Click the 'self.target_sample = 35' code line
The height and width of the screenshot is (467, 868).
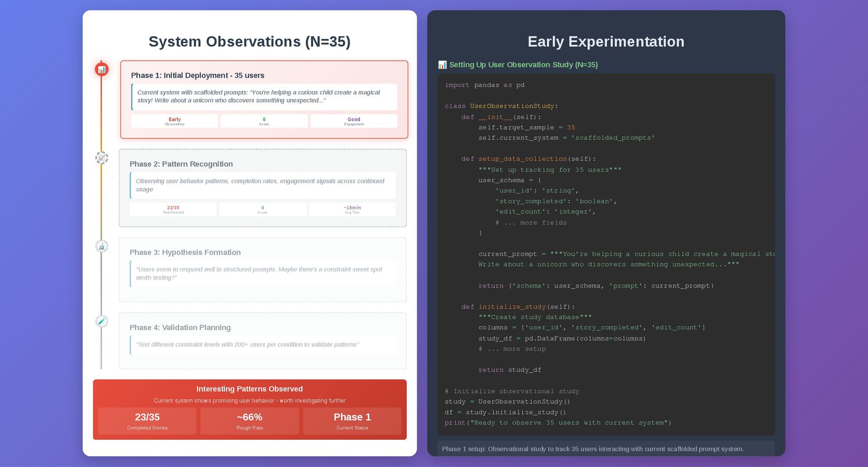[527, 128]
